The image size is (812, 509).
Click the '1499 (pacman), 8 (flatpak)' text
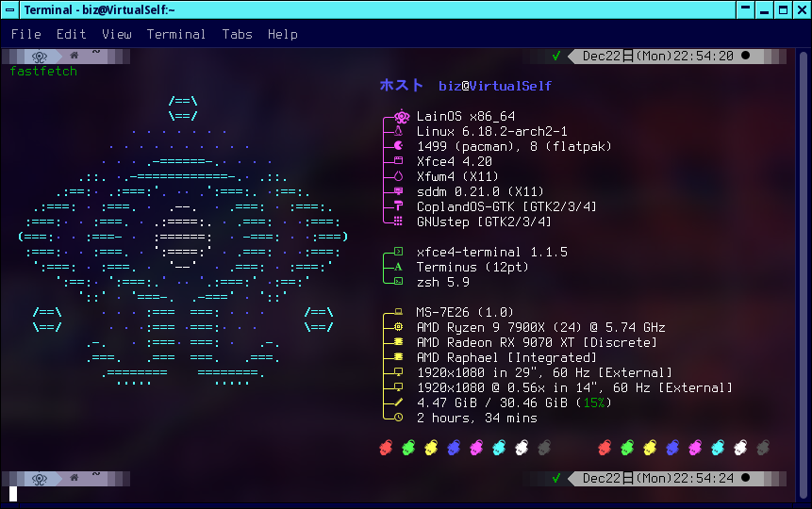pyautogui.click(x=514, y=146)
